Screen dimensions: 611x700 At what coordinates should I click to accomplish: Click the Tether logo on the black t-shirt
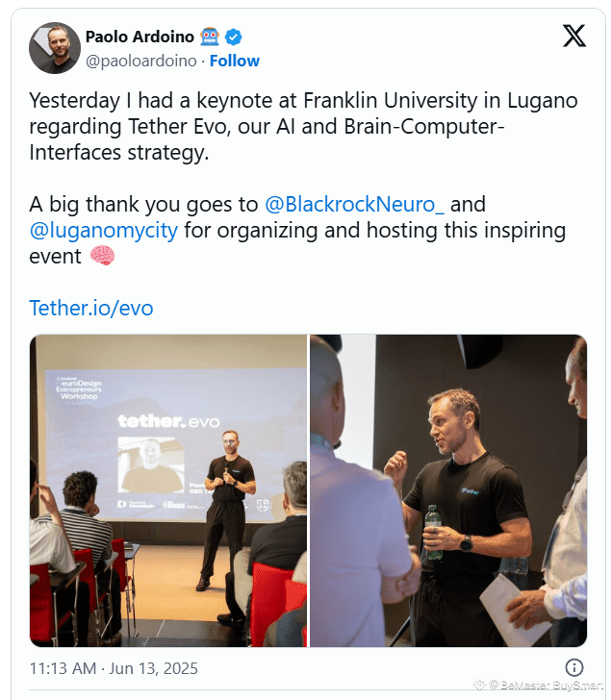470,488
